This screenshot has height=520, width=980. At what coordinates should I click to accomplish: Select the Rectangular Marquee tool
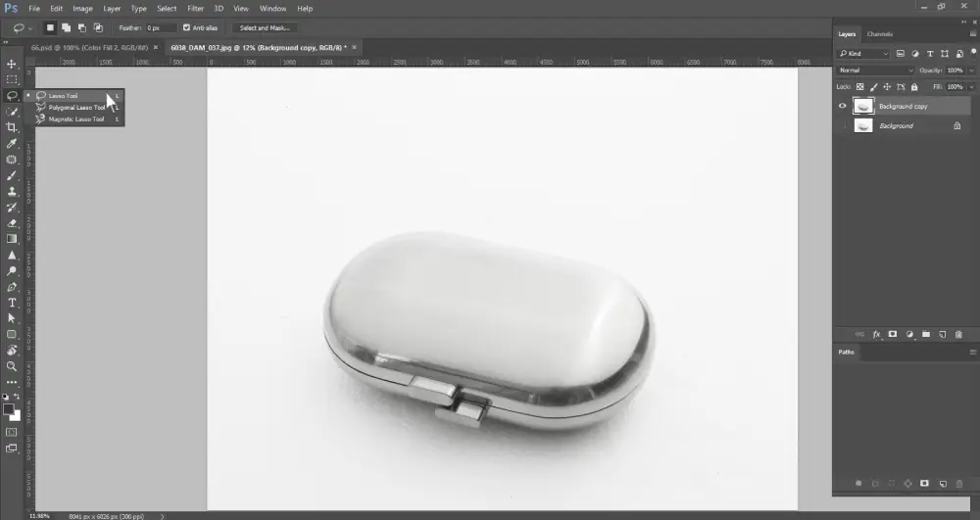click(x=12, y=79)
